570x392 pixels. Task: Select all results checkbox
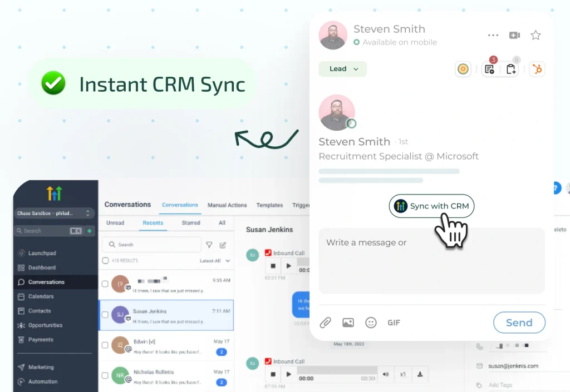click(x=106, y=260)
